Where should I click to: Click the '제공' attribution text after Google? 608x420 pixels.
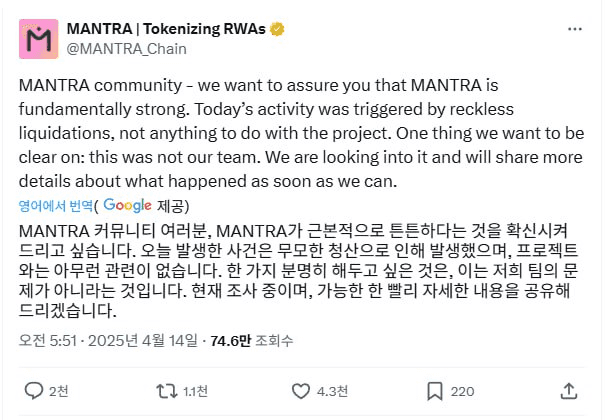[172, 205]
